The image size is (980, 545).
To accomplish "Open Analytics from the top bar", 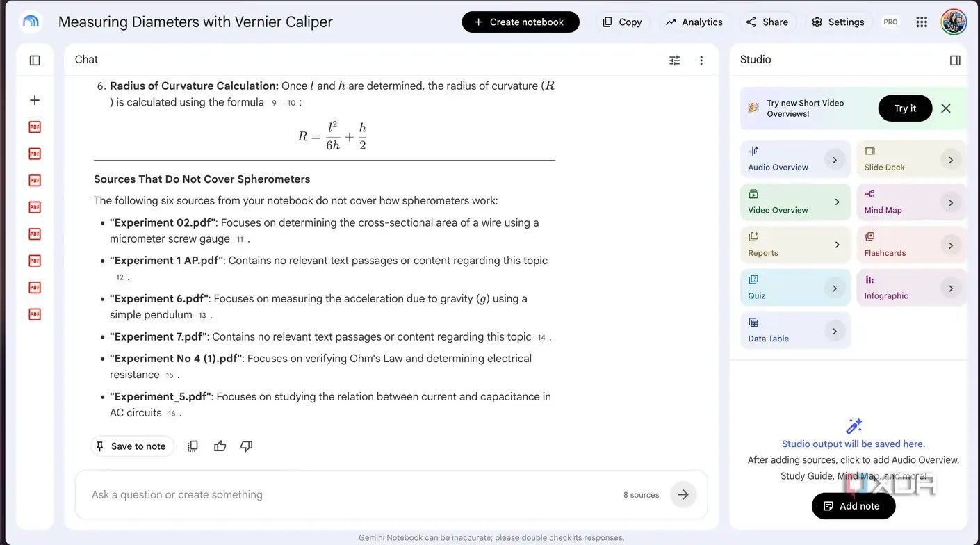I will (694, 22).
